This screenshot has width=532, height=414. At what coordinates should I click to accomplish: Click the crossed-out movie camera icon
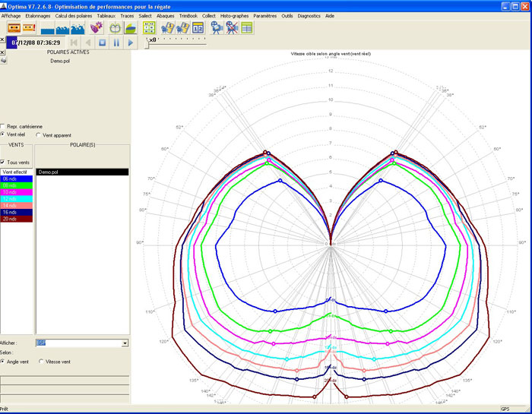click(x=232, y=28)
